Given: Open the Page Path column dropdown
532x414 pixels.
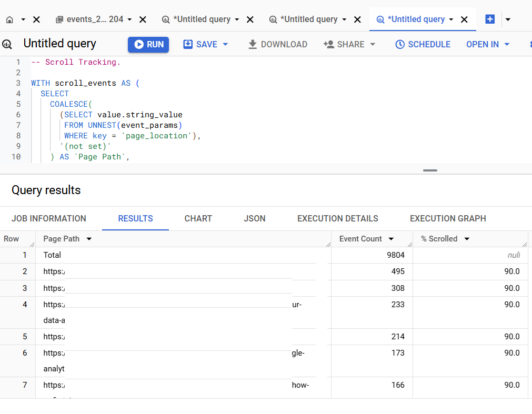Looking at the screenshot, I should pos(88,238).
